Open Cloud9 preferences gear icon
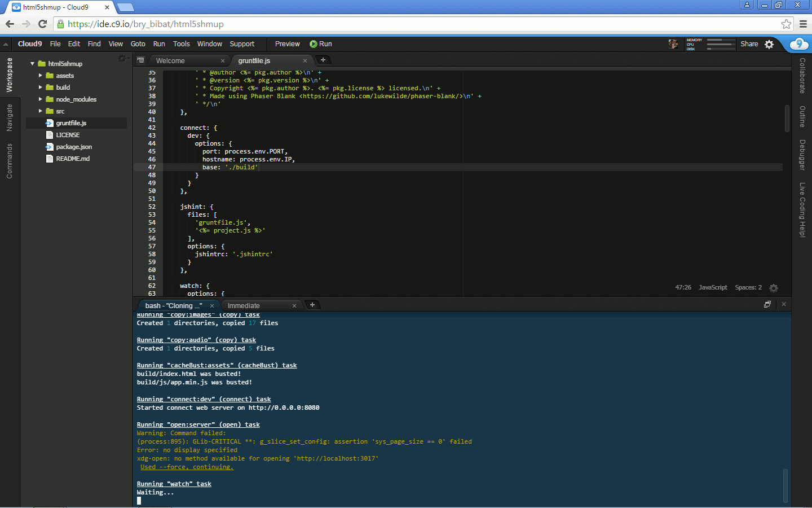Viewport: 812px width, 508px height. click(x=769, y=44)
